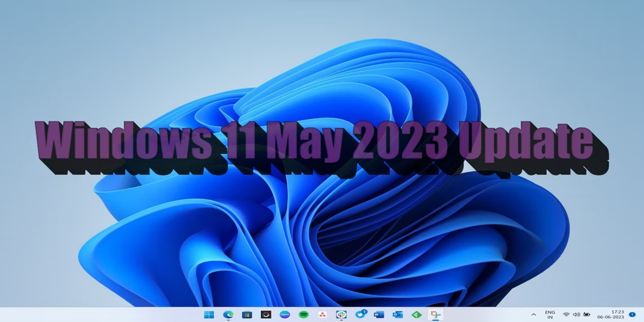
Task: Open the volume speaker control
Action: click(576, 314)
